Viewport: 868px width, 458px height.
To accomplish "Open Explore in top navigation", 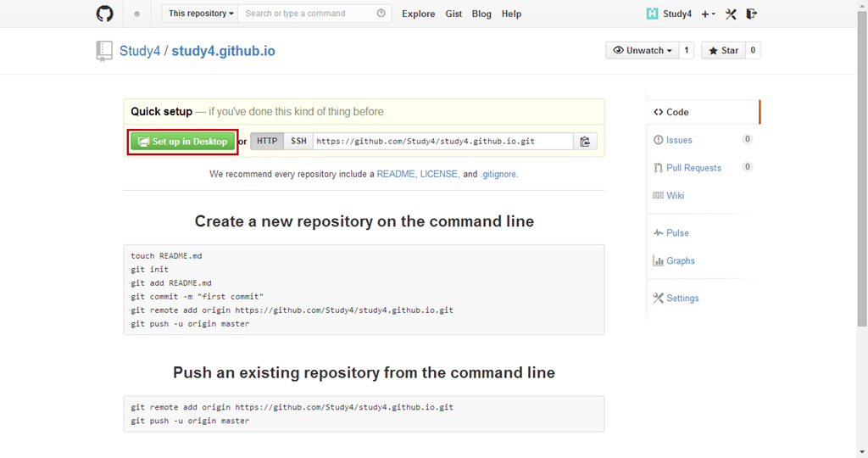I will (419, 14).
